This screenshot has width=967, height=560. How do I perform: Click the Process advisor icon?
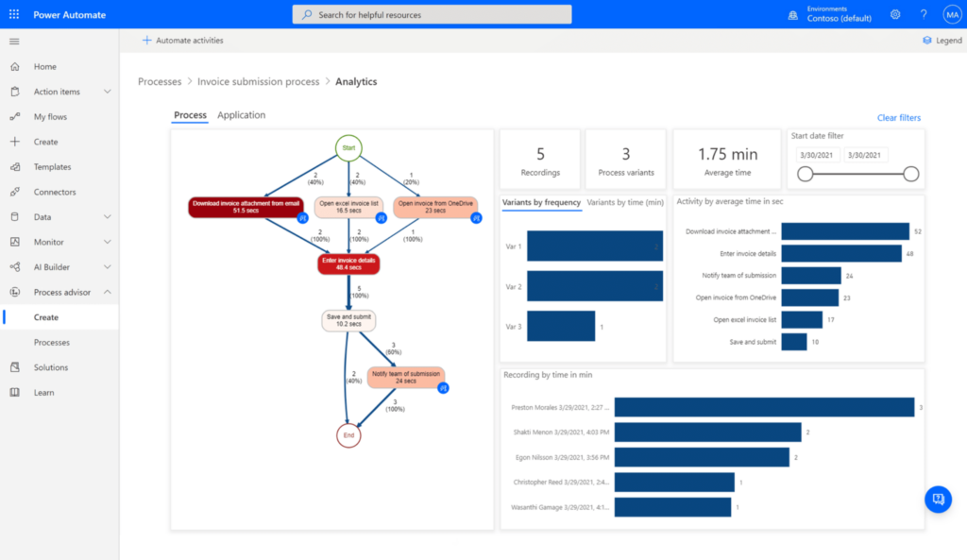click(x=15, y=292)
